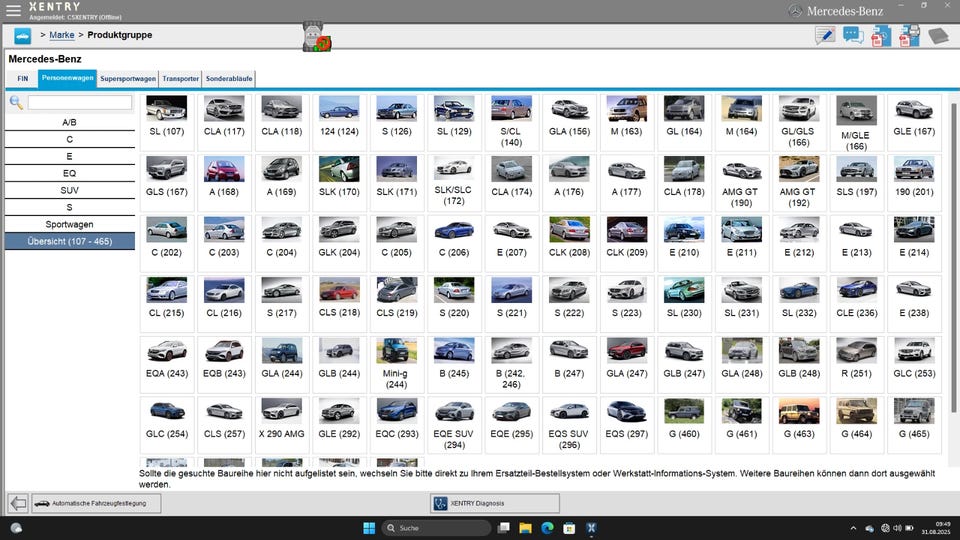This screenshot has height=540, width=960.
Task: Click the vertical scrollbar of model grid
Action: tap(953, 257)
